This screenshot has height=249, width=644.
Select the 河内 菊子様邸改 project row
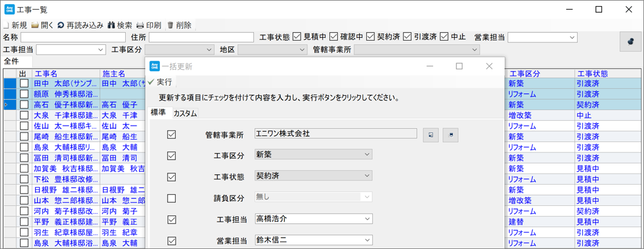[66, 211]
